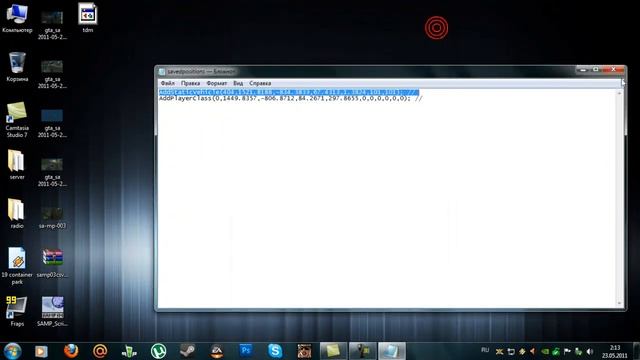Open uTorrent from the taskbar
The image size is (640, 360).
158,351
